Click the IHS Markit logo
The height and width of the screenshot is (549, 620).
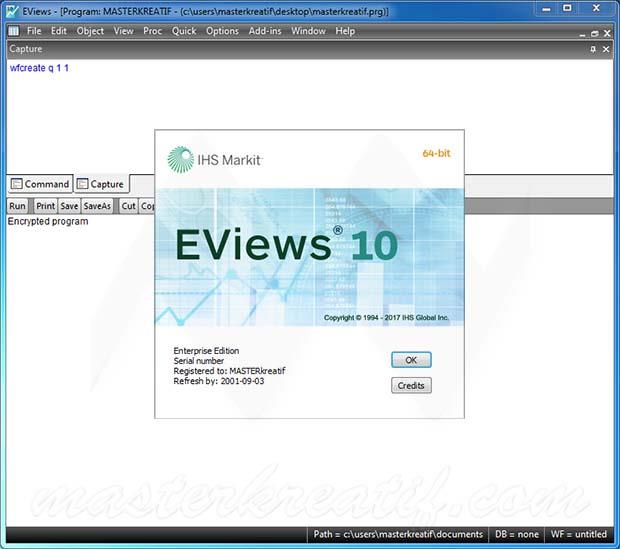[214, 159]
